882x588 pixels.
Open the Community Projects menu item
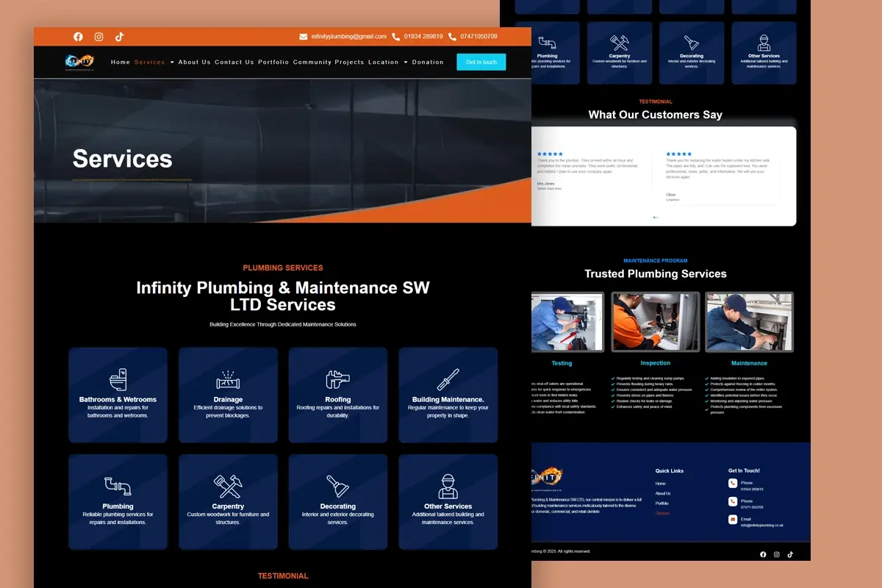tap(329, 62)
